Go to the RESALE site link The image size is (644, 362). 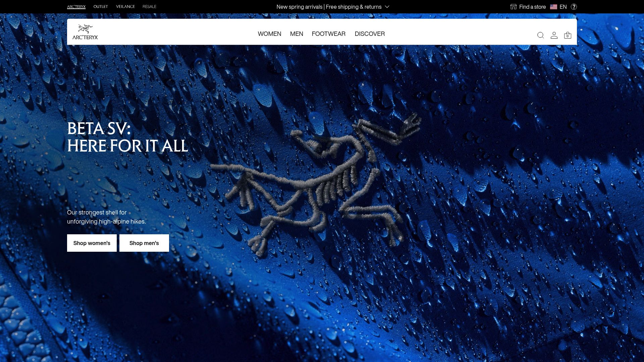(149, 7)
